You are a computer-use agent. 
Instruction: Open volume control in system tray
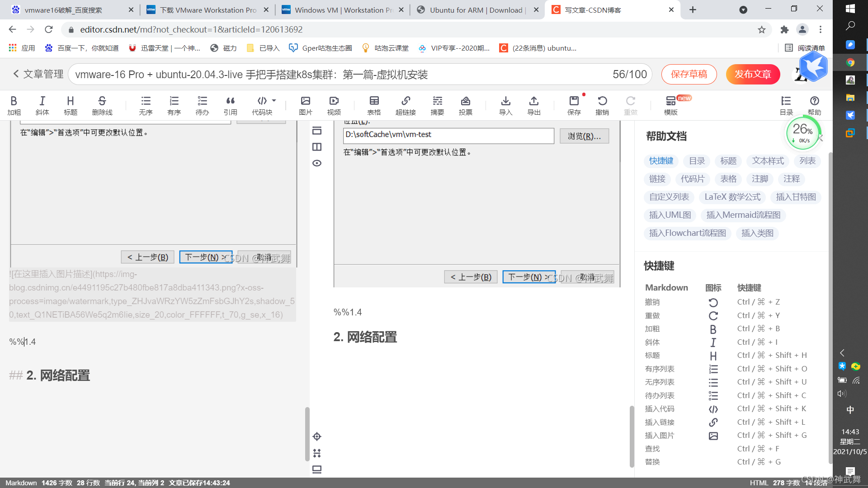tap(841, 394)
